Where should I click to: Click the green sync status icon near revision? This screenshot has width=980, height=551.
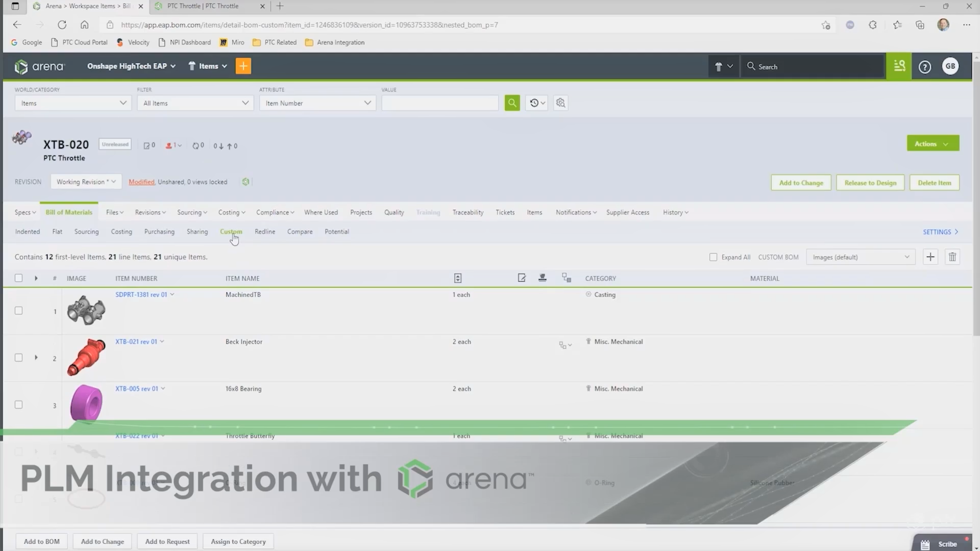click(x=246, y=182)
